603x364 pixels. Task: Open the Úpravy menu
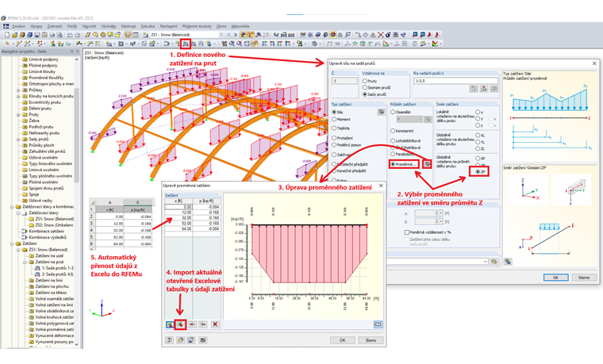click(36, 26)
